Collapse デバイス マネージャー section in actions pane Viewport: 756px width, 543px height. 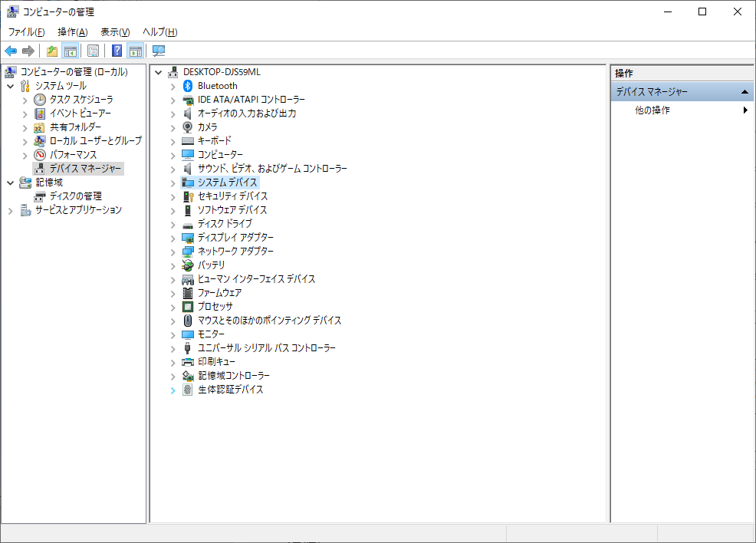pyautogui.click(x=744, y=91)
